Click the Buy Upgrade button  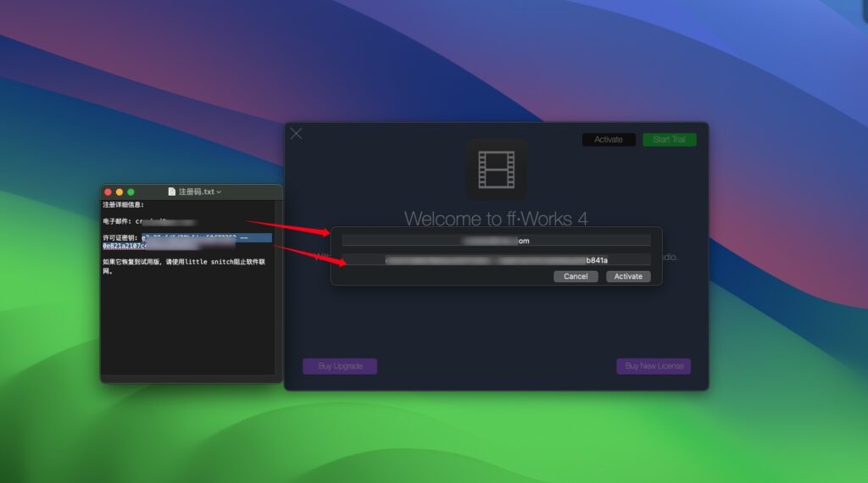point(340,366)
